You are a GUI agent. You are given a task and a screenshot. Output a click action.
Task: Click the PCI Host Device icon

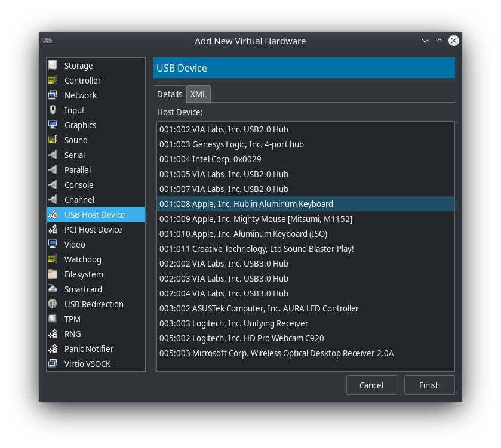[53, 230]
